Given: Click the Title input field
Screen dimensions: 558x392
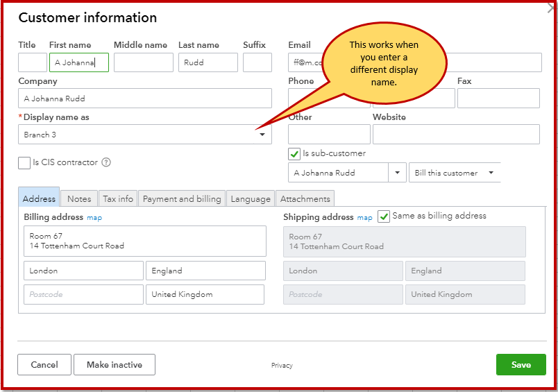Looking at the screenshot, I should click(x=33, y=62).
